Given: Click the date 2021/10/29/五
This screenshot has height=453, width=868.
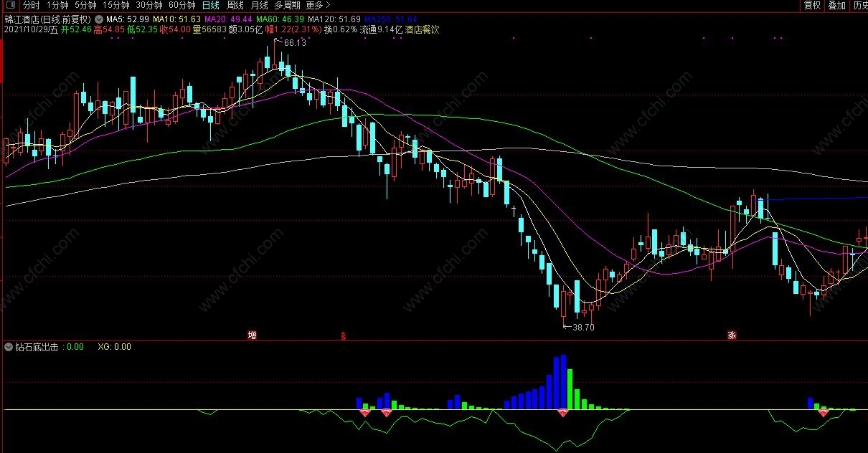Looking at the screenshot, I should pyautogui.click(x=31, y=30).
